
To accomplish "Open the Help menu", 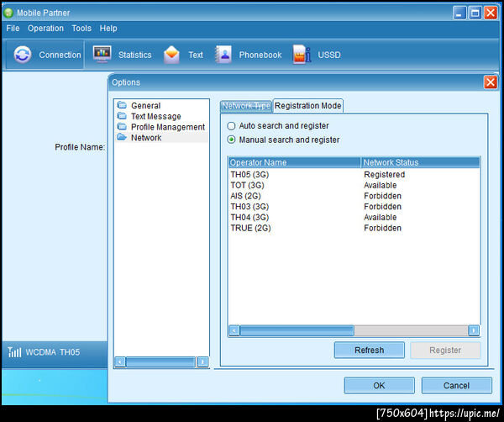I will [108, 29].
